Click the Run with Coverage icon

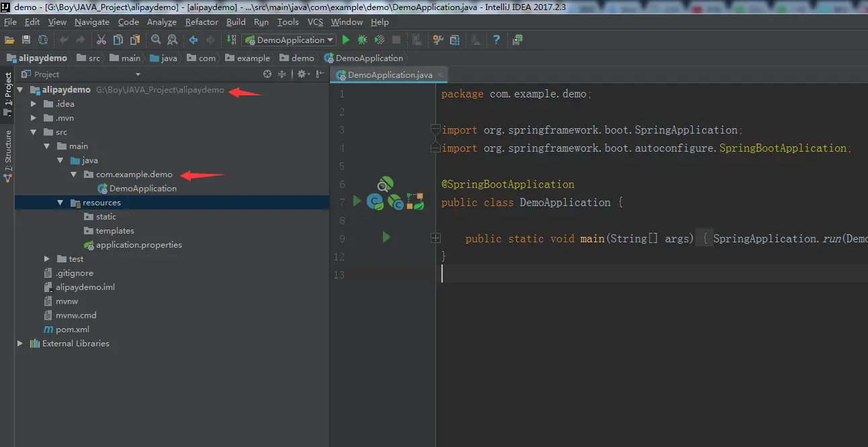click(380, 40)
